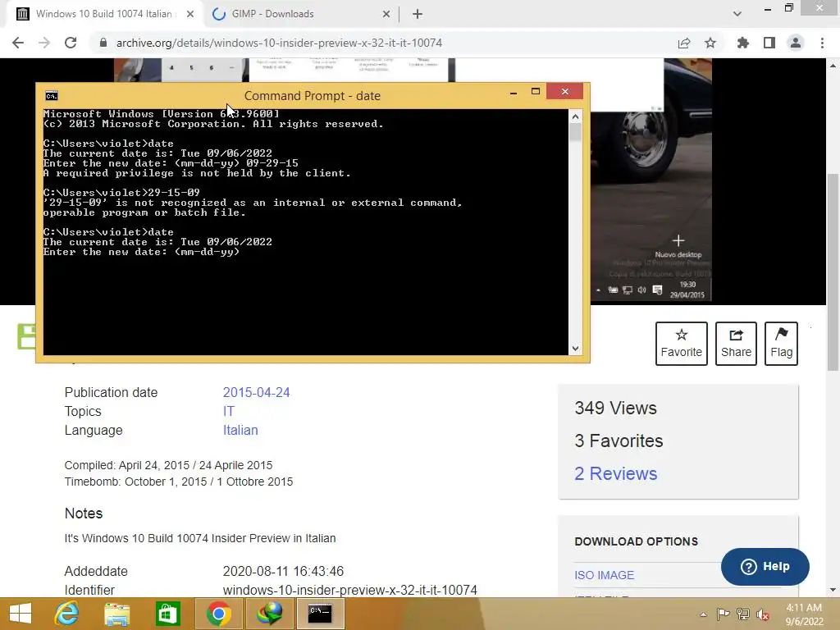Switch to Command Prompt in taskbar

click(x=320, y=614)
